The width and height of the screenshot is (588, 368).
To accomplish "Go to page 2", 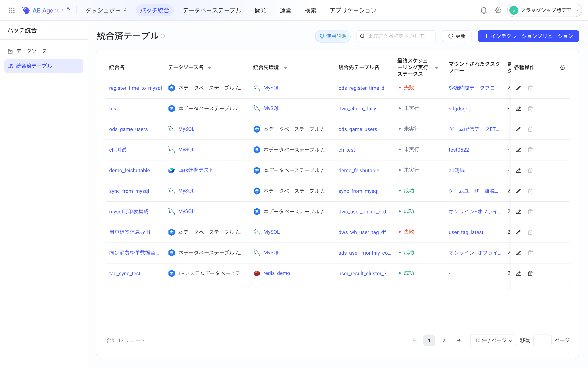I will pos(444,340).
